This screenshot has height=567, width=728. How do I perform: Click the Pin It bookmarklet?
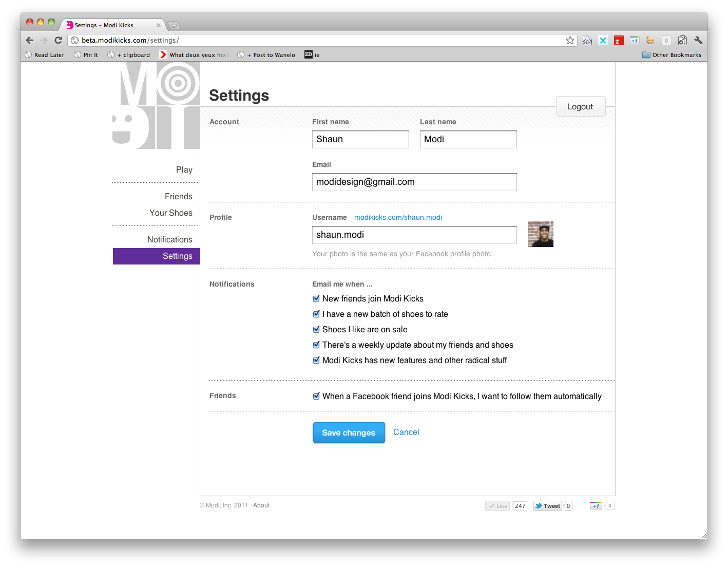click(86, 55)
